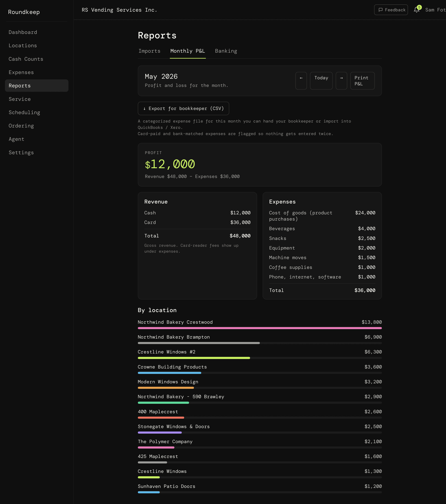Click the 400 Maplecrest location name
Viewport: 446px width, 504px height.
coord(158,412)
